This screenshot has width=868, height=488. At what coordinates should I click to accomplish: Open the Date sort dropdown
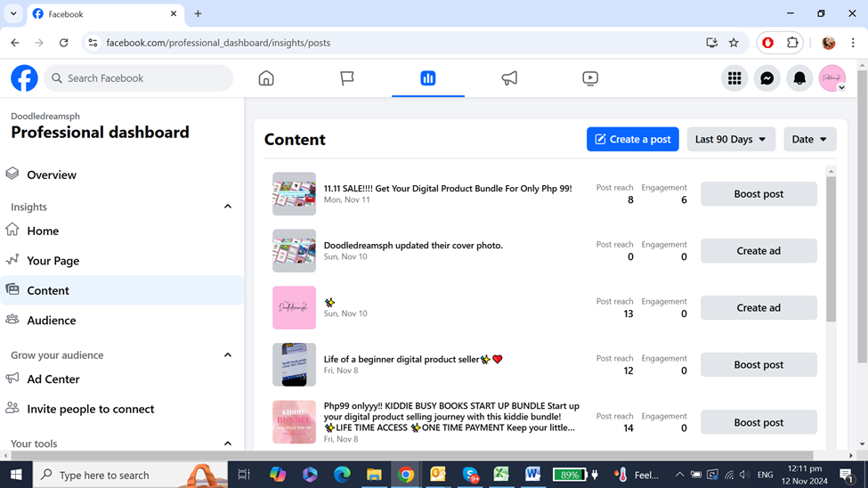pyautogui.click(x=809, y=139)
